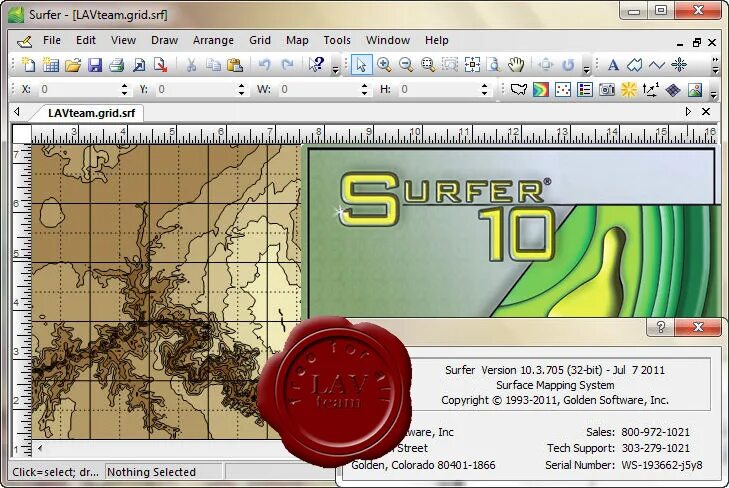729x488 pixels.
Task: Click the Export icon
Action: 160,65
